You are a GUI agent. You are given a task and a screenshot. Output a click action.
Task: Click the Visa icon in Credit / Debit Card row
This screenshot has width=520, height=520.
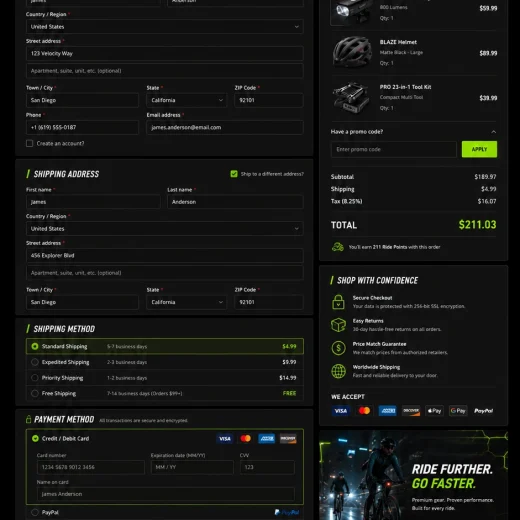click(x=225, y=439)
